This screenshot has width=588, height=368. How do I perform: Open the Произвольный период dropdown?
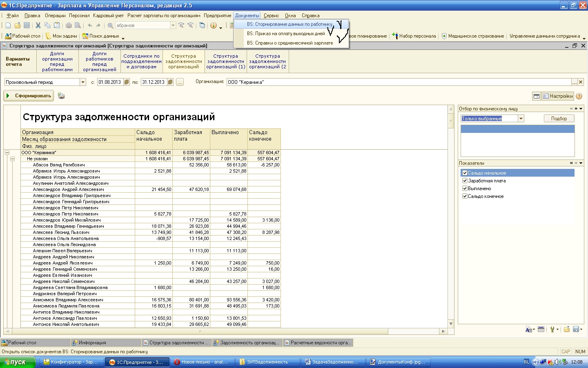point(83,82)
